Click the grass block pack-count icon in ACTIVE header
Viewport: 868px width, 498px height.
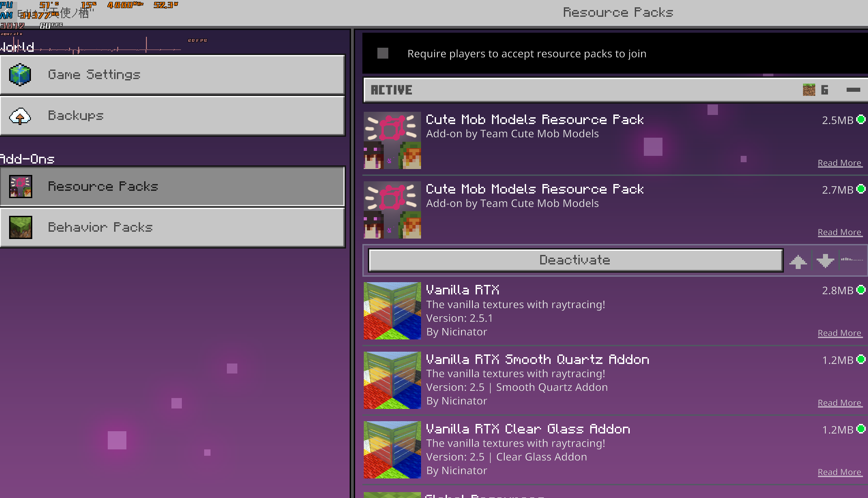(x=809, y=90)
